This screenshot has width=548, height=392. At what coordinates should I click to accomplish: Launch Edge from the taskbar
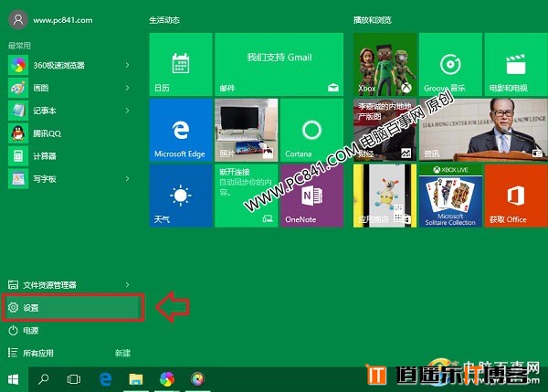coord(105,379)
